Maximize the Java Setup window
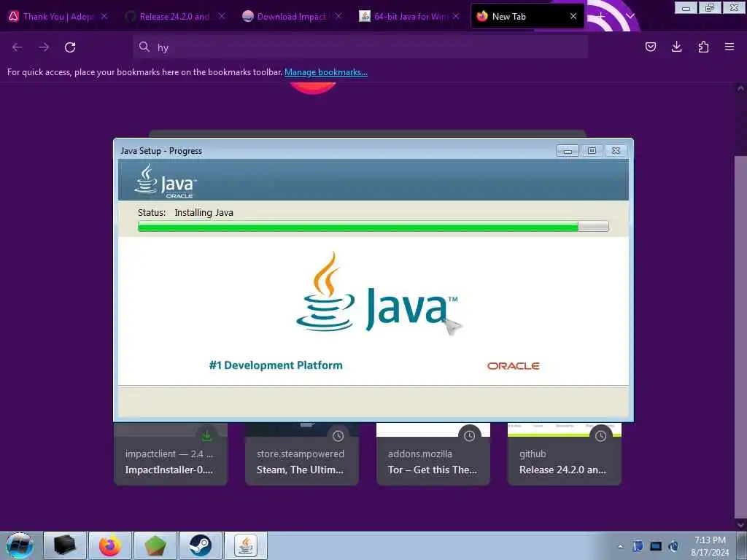The height and width of the screenshot is (560, 747). [592, 151]
